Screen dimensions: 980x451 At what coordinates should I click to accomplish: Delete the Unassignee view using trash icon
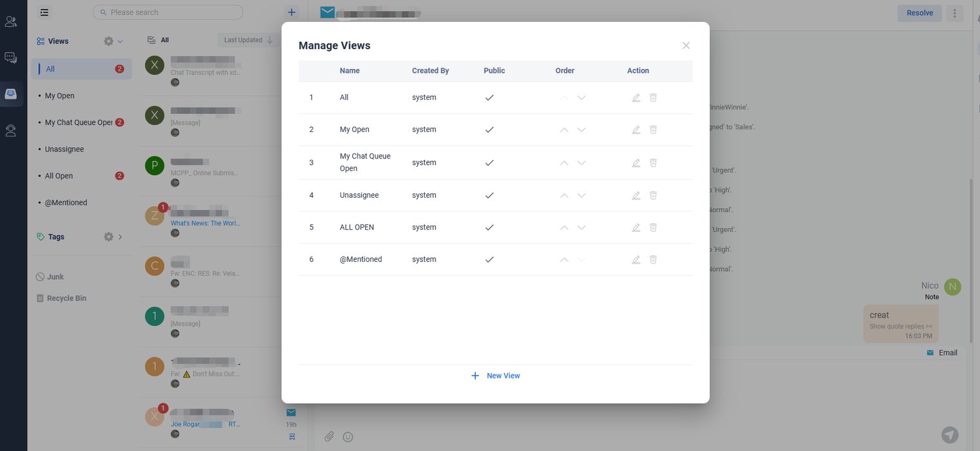tap(653, 195)
